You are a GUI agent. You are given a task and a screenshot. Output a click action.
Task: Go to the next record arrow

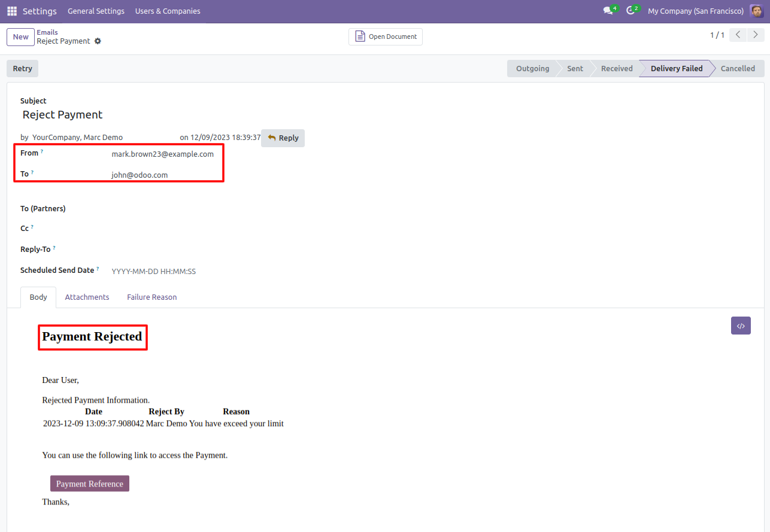(756, 35)
